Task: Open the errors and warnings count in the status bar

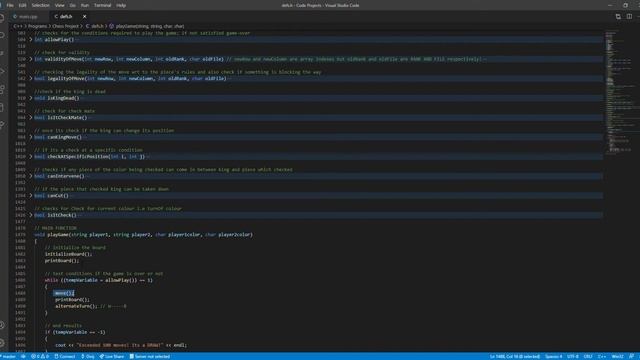Action: 40,356
